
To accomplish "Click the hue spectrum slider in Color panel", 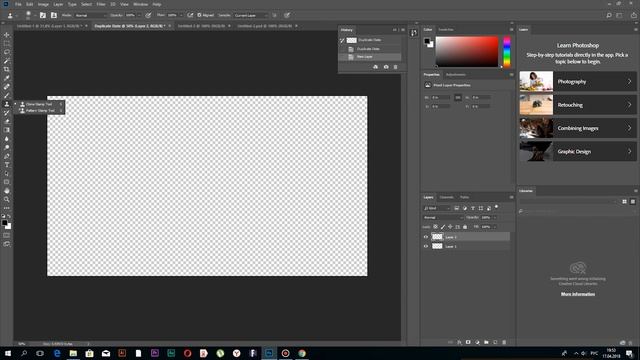I will 507,52.
